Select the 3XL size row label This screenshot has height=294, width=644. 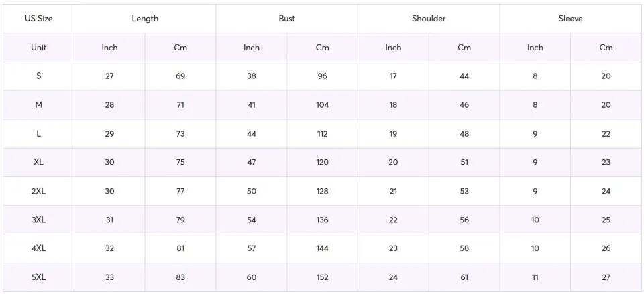pos(38,220)
